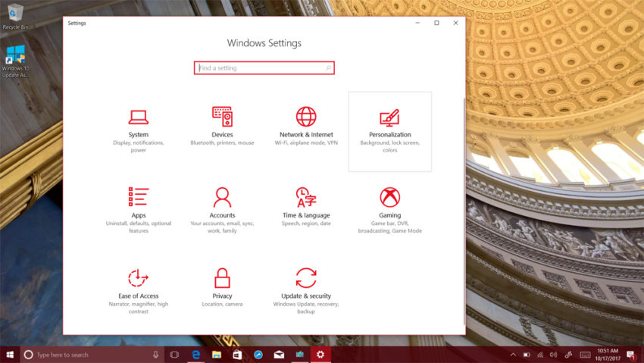This screenshot has height=363, width=644.
Task: Open the Mail app from the taskbar
Action: (279, 355)
